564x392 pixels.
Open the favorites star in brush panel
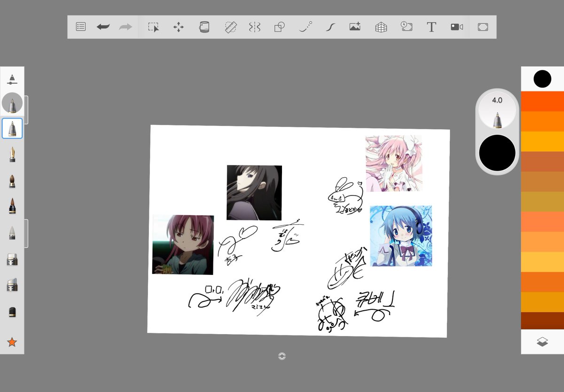12,342
